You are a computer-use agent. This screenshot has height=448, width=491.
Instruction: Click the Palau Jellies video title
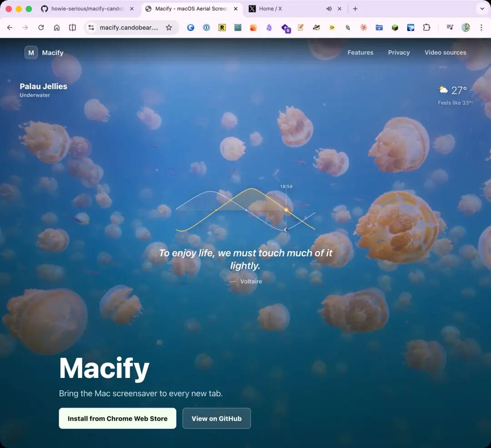[x=44, y=86]
